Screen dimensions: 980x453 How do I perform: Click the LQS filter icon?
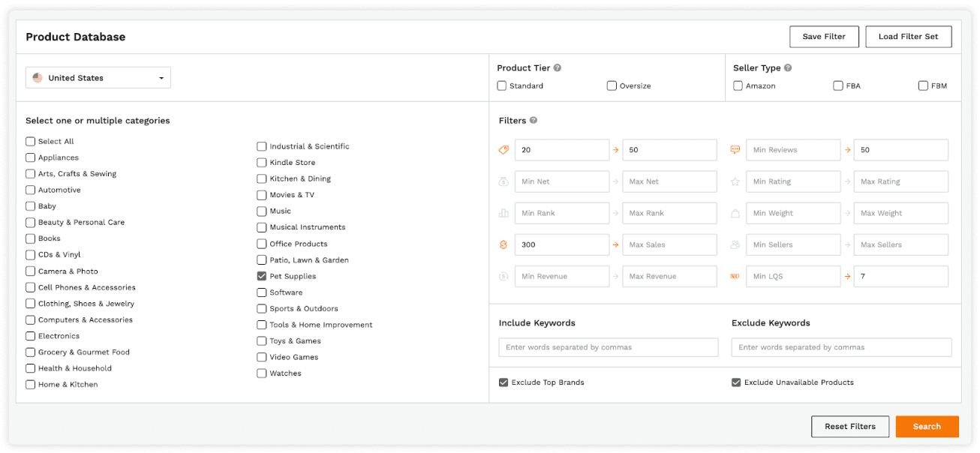(735, 277)
